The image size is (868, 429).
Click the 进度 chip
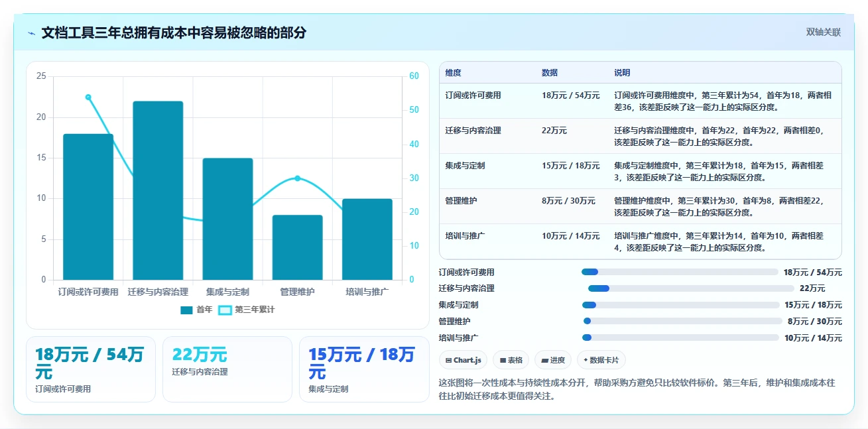tap(553, 360)
